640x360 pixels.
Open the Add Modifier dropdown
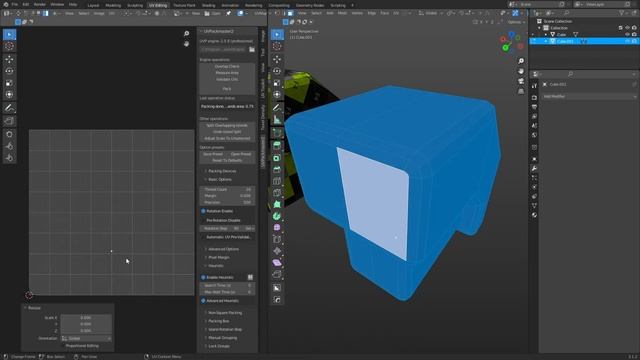[x=589, y=97]
